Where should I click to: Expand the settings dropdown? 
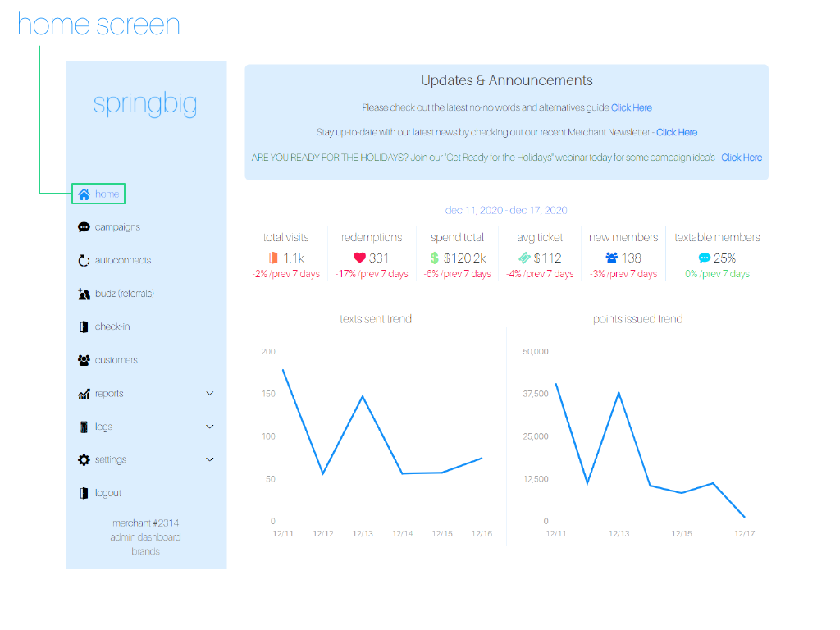[209, 459]
